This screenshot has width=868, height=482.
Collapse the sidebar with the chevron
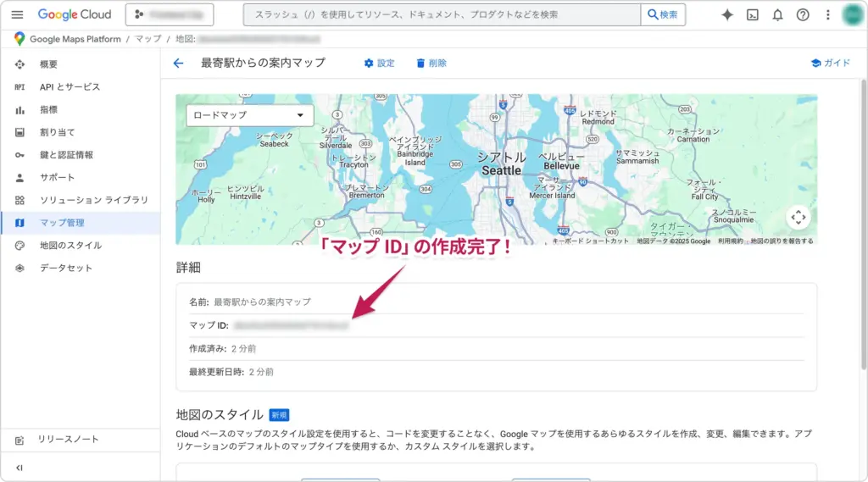(x=19, y=468)
